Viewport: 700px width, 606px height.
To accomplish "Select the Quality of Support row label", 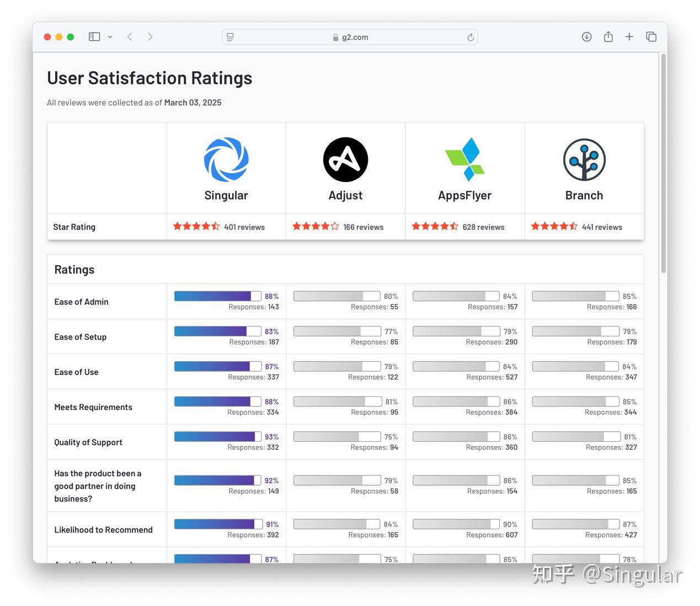I will tap(88, 442).
